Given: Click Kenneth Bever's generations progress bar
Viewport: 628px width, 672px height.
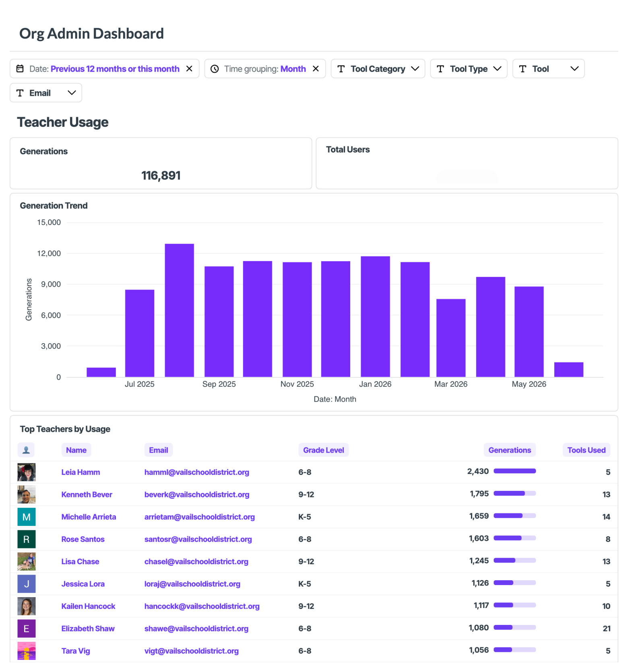Looking at the screenshot, I should click(515, 493).
